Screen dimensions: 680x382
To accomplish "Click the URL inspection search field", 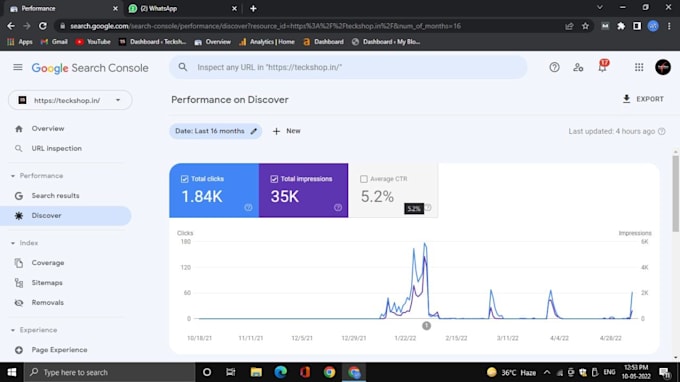I will (x=348, y=67).
